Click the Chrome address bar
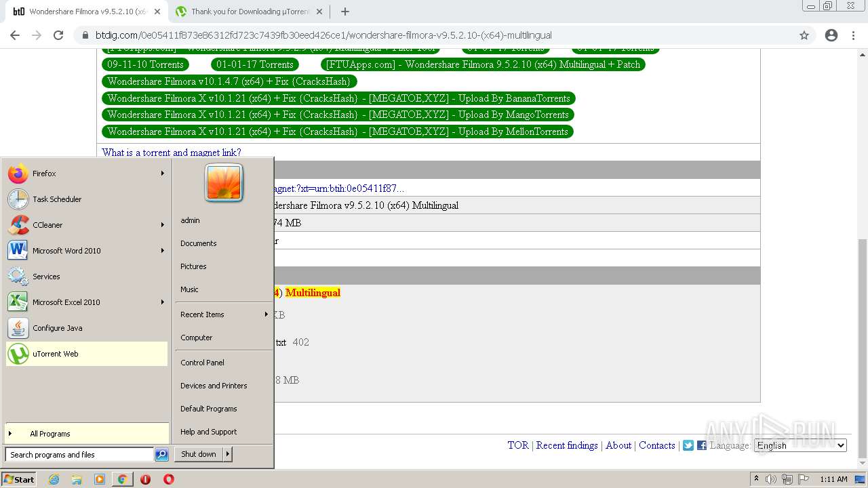 434,35
